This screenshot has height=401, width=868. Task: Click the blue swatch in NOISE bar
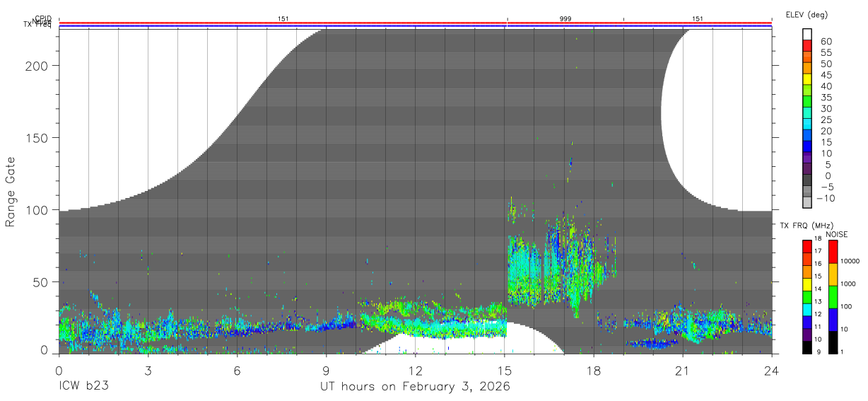(x=833, y=320)
